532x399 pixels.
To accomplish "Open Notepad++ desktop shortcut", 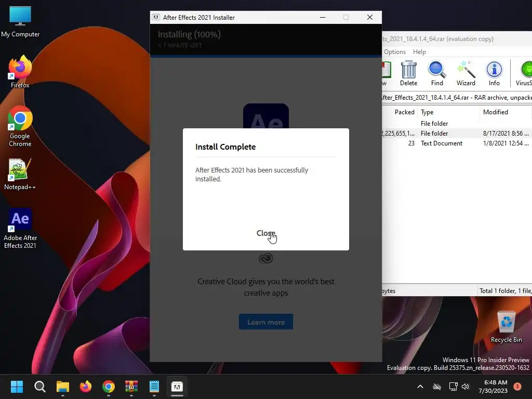I will [20, 174].
